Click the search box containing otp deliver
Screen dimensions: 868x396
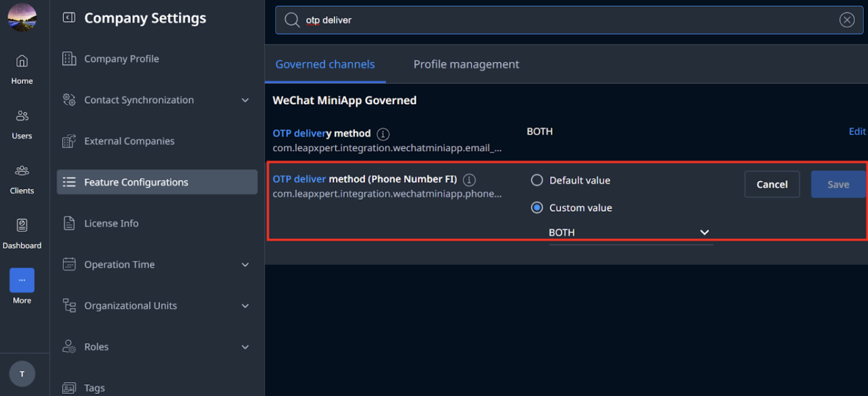coord(569,20)
